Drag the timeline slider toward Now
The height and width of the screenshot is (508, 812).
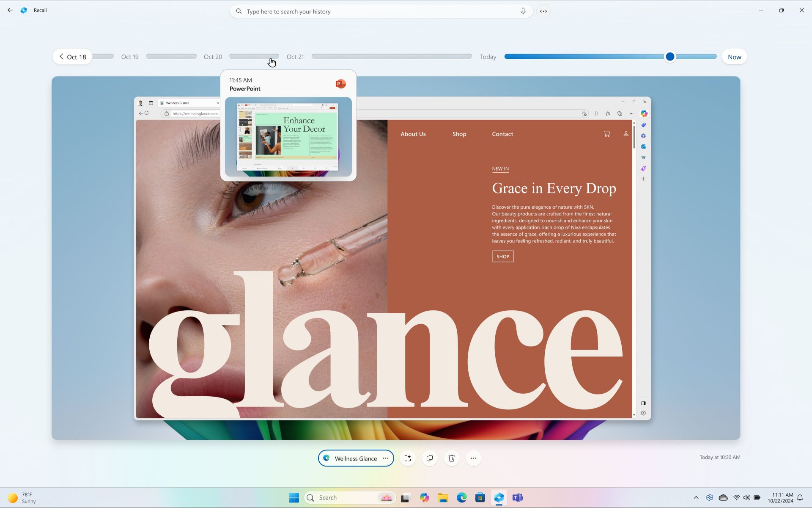[x=669, y=56]
